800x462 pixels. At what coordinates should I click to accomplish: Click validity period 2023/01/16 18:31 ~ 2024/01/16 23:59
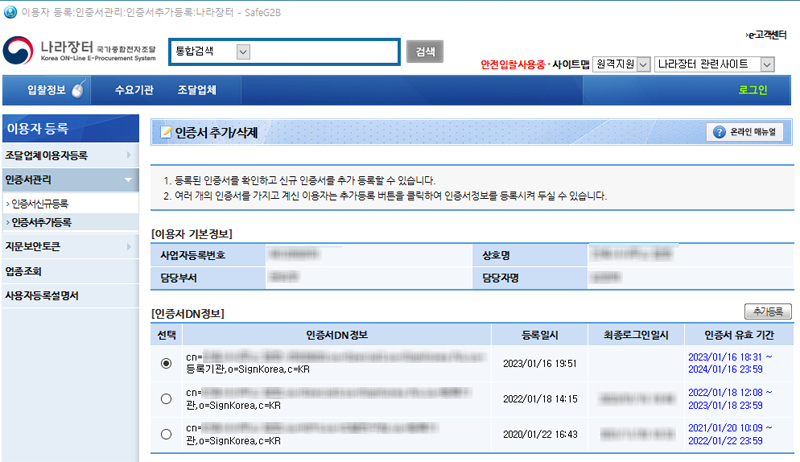tap(730, 363)
